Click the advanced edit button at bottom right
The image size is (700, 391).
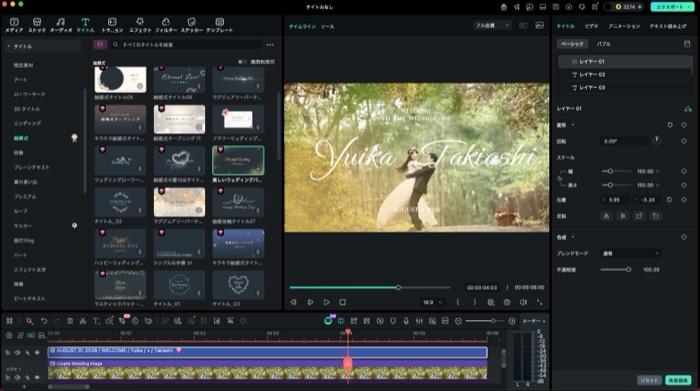click(678, 380)
